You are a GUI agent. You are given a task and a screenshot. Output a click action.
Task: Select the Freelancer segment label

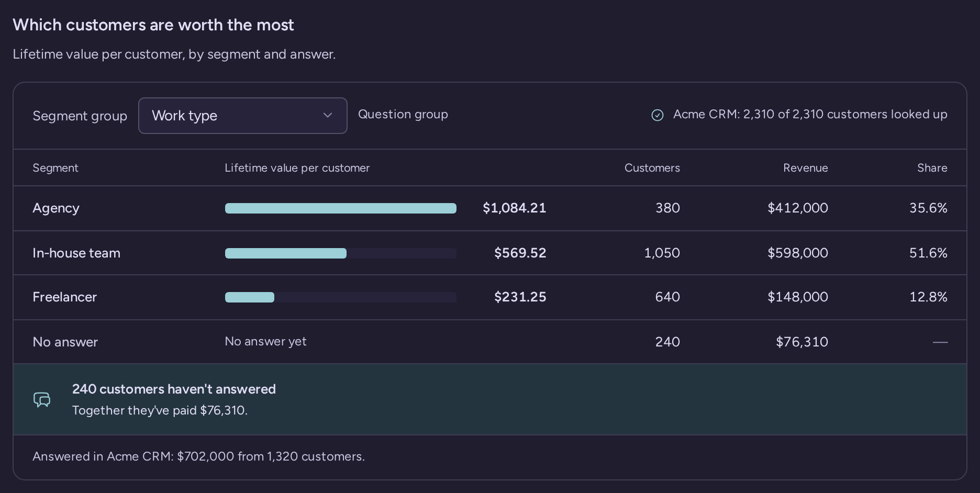pos(65,297)
